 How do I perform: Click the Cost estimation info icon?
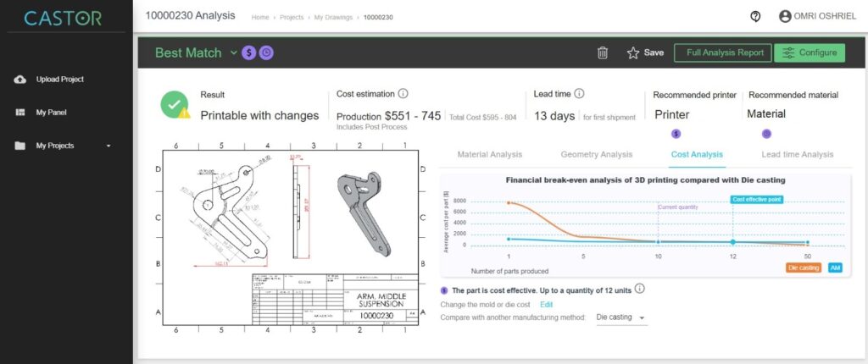[x=403, y=95]
